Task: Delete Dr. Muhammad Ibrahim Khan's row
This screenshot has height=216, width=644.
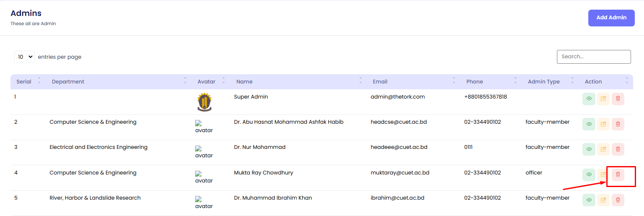Action: pyautogui.click(x=618, y=200)
